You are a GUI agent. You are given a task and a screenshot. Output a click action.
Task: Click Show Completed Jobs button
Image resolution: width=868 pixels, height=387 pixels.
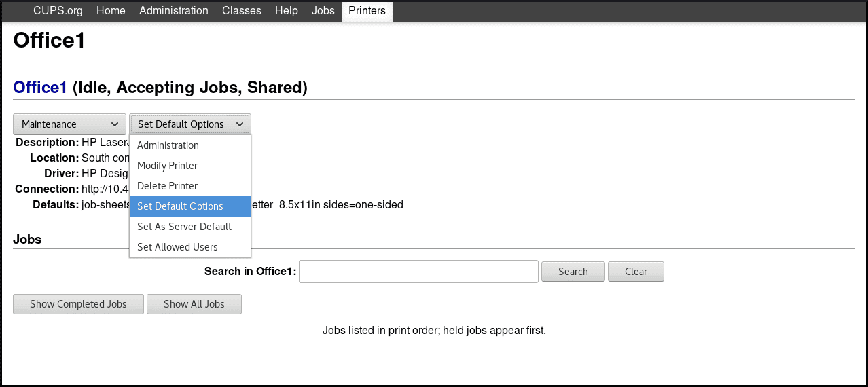78,304
